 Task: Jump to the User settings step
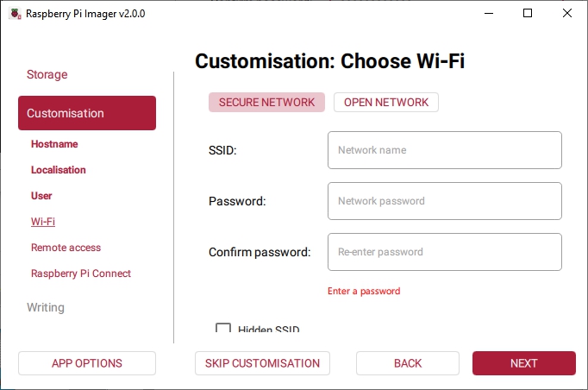[x=41, y=196]
